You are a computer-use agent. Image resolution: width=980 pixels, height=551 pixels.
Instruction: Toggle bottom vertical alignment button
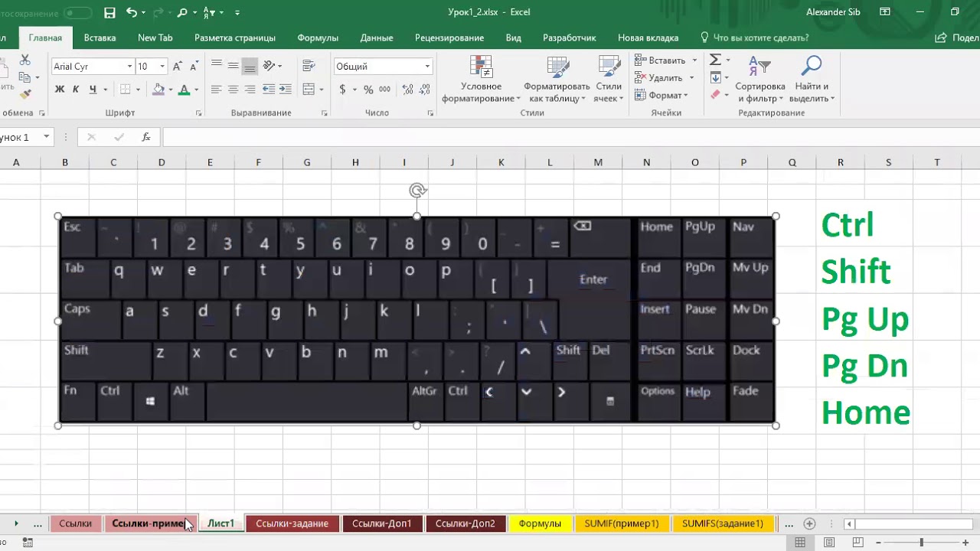click(250, 67)
